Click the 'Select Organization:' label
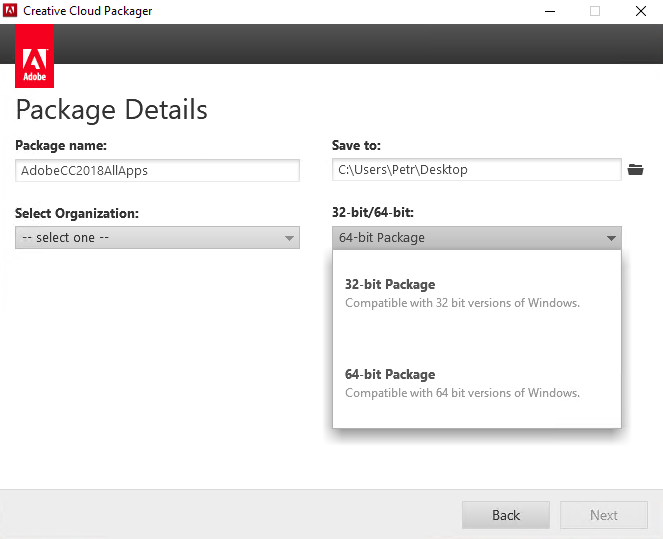This screenshot has width=663, height=539. tap(77, 213)
